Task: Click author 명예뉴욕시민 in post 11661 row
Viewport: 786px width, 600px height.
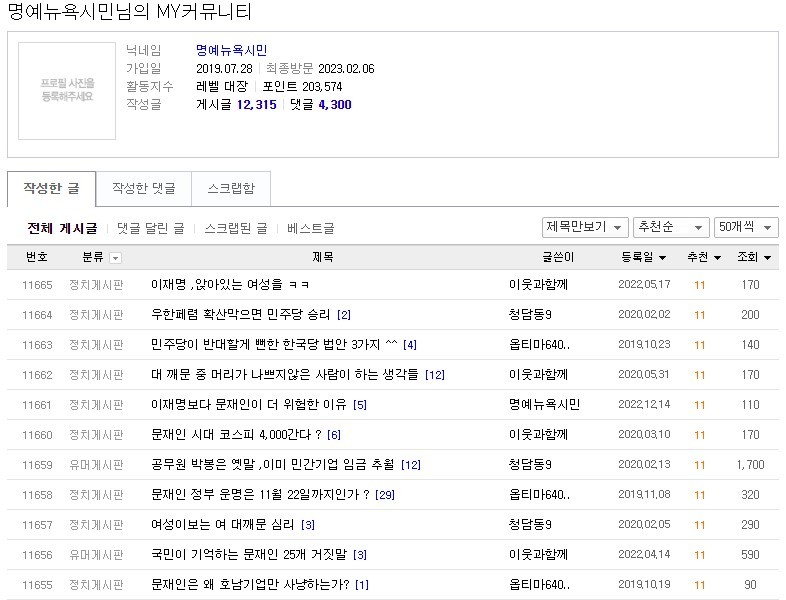Action: pyautogui.click(x=544, y=405)
